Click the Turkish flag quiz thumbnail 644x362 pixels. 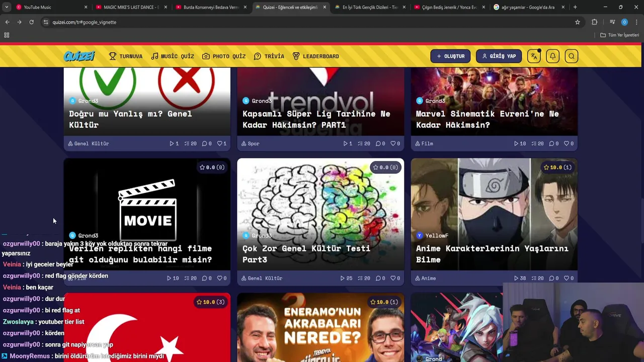(147, 328)
